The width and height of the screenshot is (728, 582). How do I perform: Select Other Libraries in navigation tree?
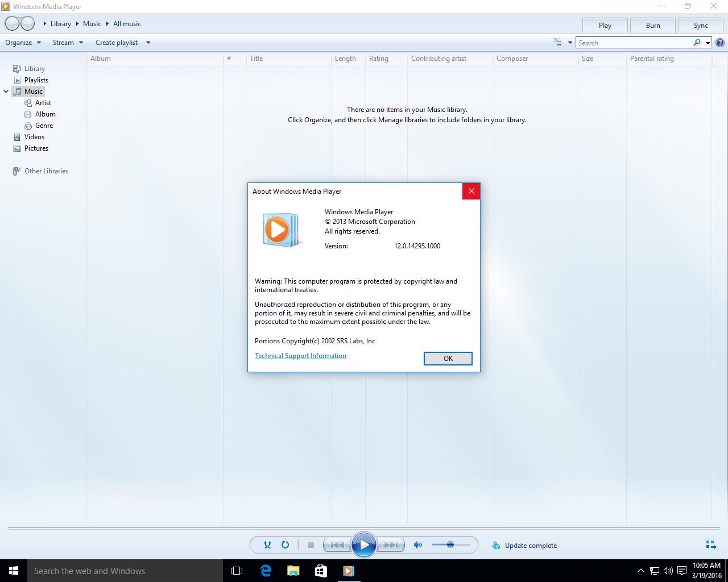(x=46, y=171)
